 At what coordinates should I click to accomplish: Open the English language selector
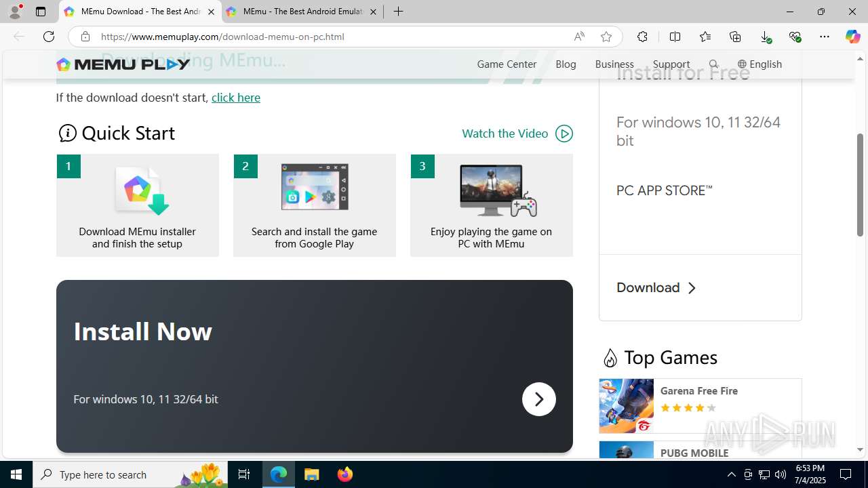pyautogui.click(x=759, y=64)
